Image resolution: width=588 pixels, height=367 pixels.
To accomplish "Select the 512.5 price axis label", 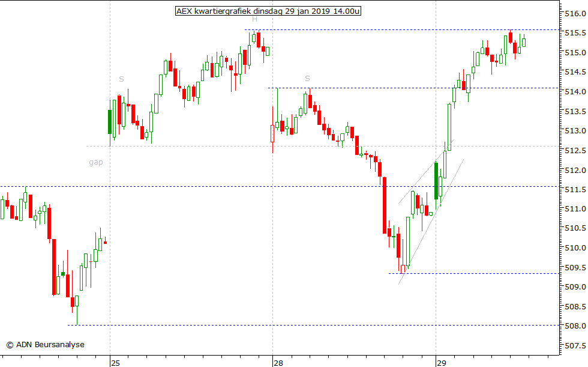I will click(x=575, y=151).
